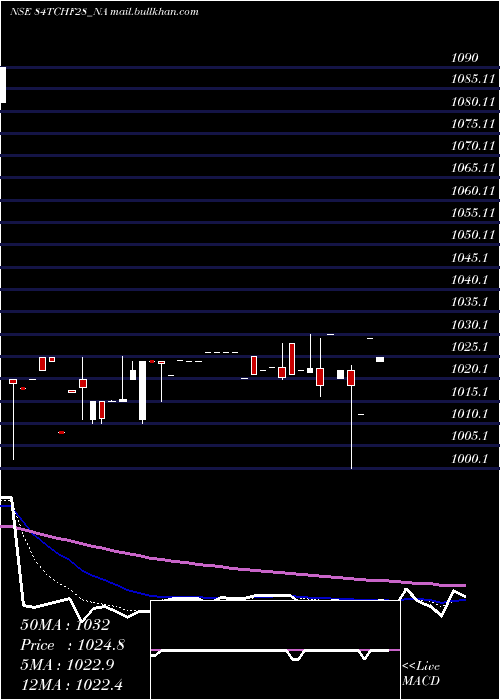Click the 1020.1 price axis label
The width and height of the screenshot is (500, 700).
pos(469,369)
